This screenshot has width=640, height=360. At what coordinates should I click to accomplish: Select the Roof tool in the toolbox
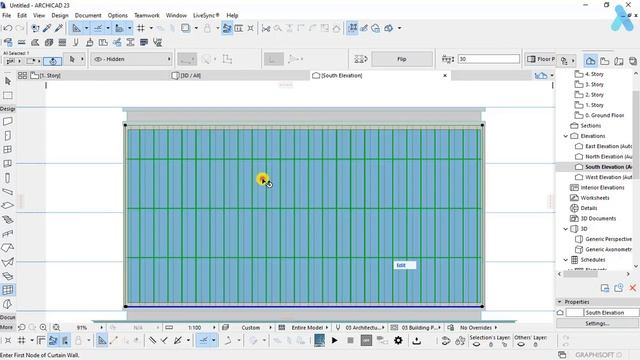8,248
